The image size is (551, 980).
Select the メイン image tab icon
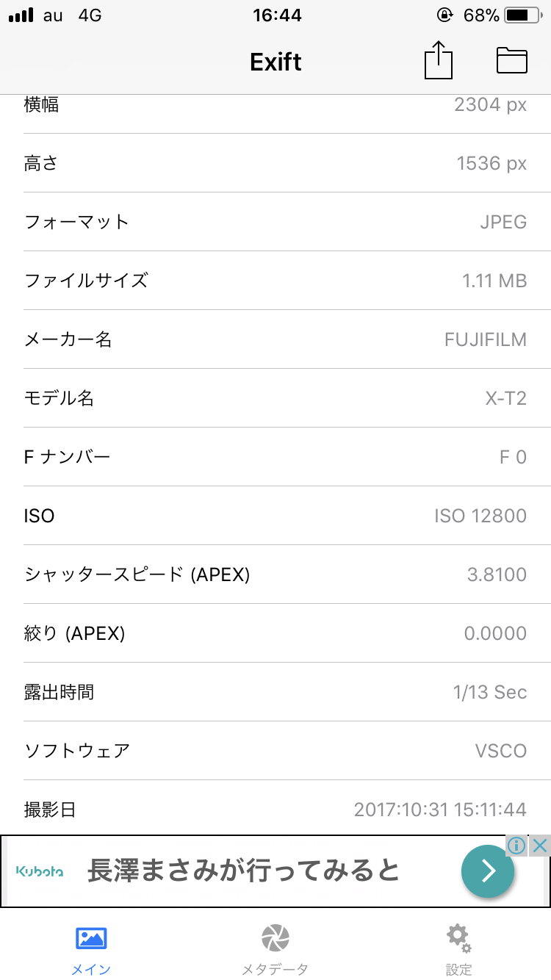click(92, 938)
